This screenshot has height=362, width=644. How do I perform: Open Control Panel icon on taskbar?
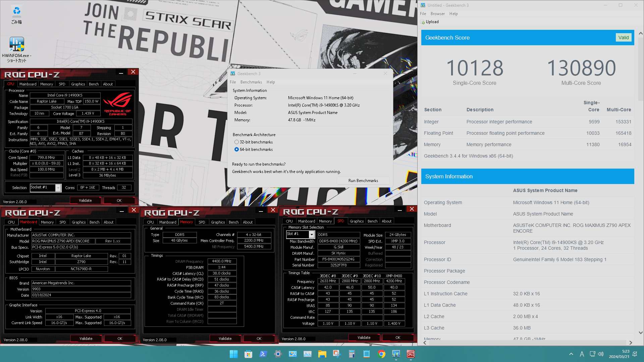(x=292, y=354)
